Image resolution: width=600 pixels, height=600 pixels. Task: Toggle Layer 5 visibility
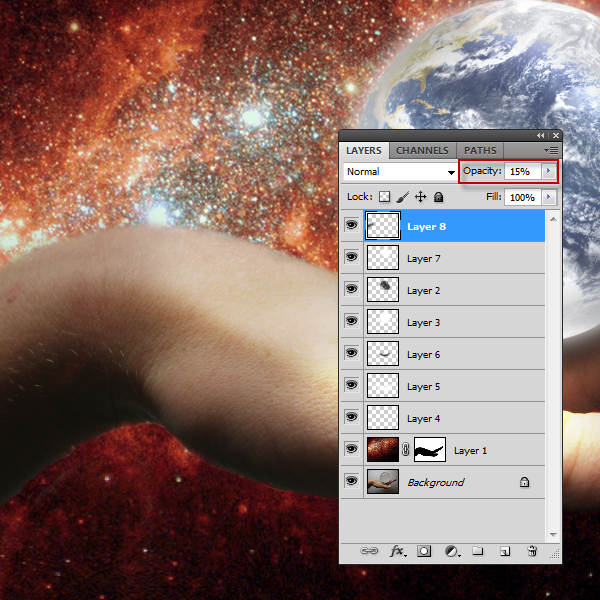click(x=351, y=385)
